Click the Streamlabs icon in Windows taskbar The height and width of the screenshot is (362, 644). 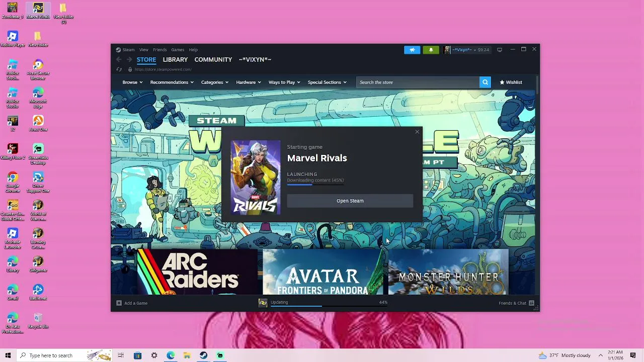(x=220, y=355)
